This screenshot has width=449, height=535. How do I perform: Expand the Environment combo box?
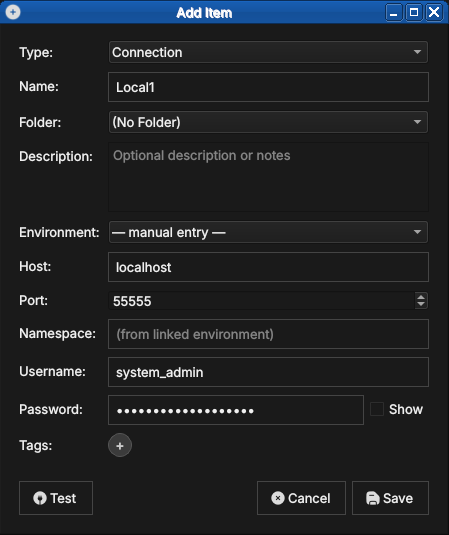pyautogui.click(x=268, y=232)
